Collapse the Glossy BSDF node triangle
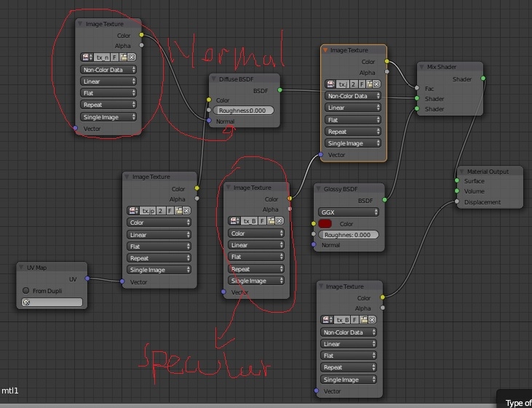Screen dimensions: 532x408 [318, 189]
